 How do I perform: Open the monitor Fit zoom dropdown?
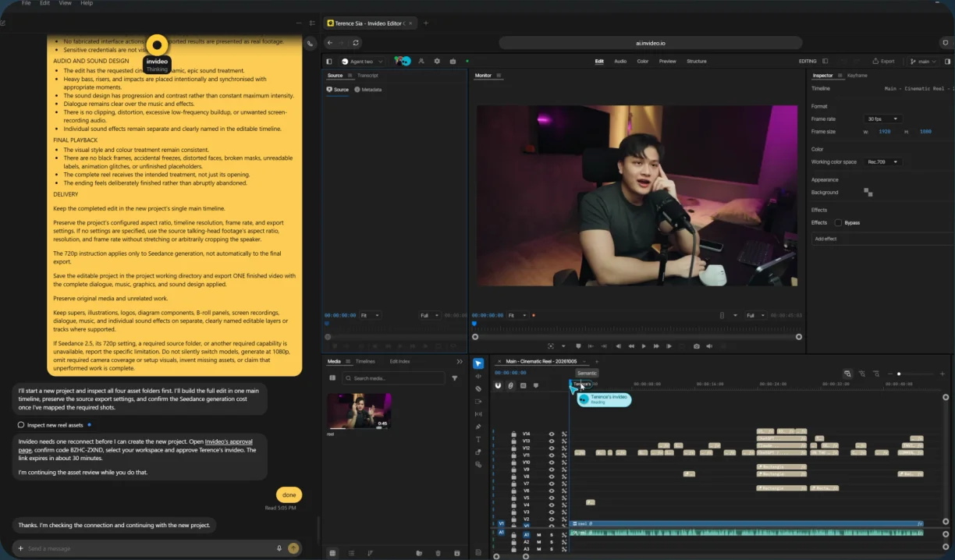click(x=517, y=315)
